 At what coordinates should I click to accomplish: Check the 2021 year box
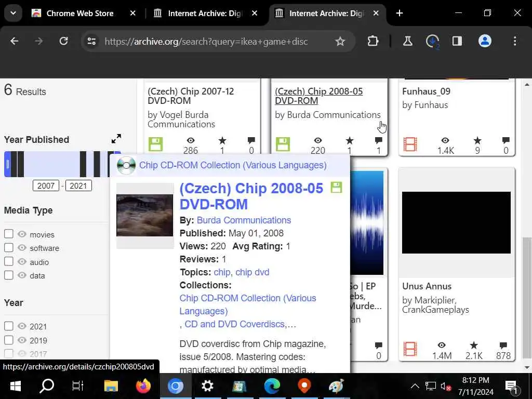point(9,326)
